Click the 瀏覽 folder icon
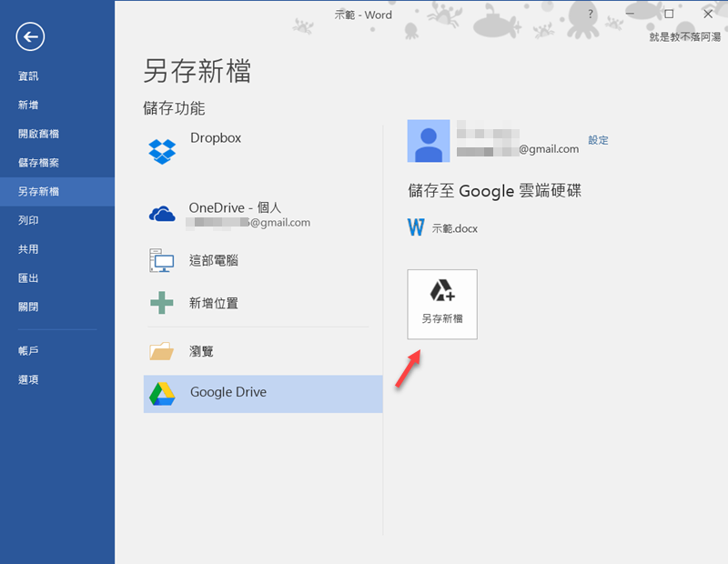 point(162,351)
